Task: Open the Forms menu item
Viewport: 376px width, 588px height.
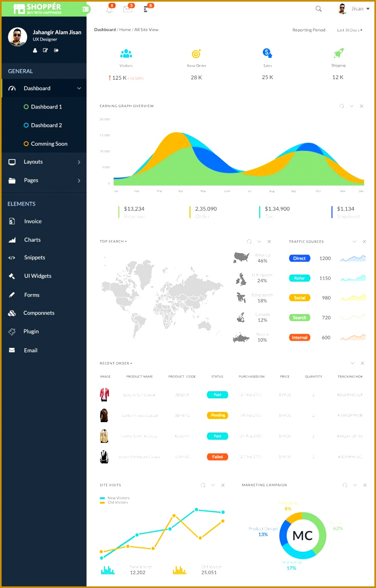Action: click(32, 295)
